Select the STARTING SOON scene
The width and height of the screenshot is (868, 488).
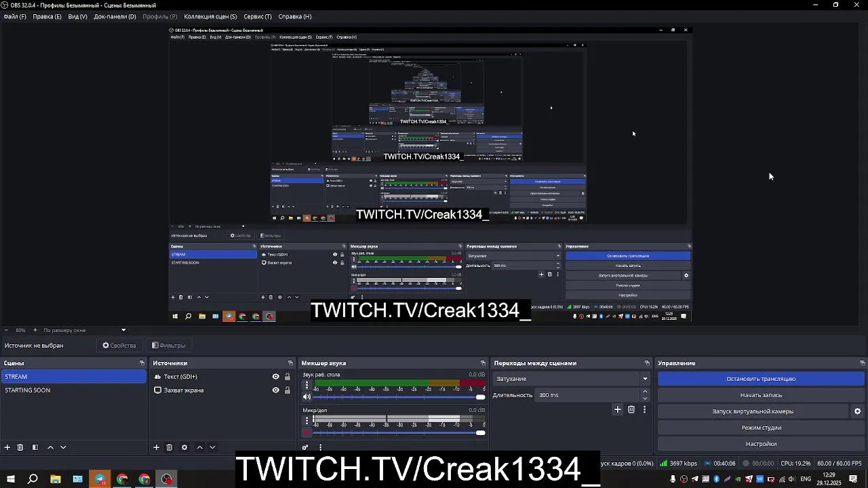73,390
